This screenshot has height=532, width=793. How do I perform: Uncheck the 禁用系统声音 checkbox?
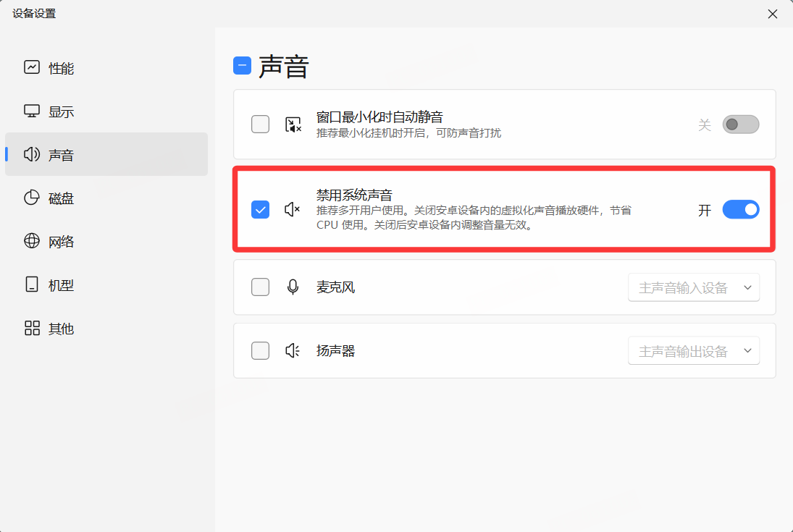point(260,210)
